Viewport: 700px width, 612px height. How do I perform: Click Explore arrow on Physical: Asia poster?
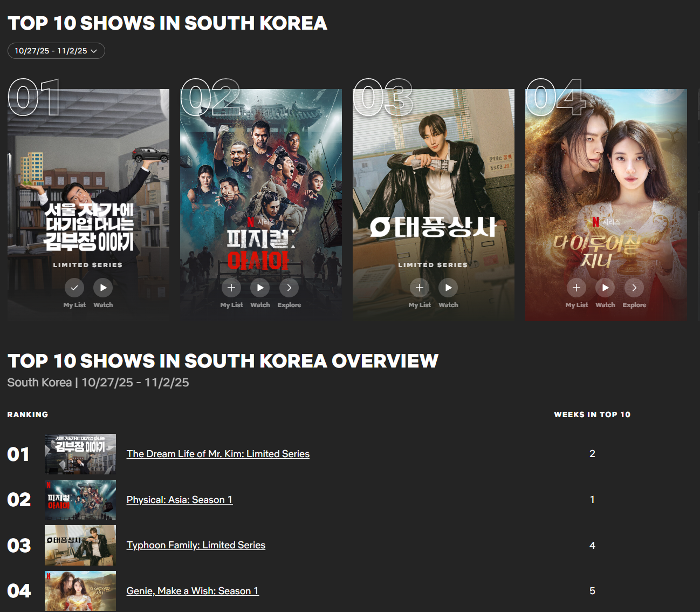point(289,288)
